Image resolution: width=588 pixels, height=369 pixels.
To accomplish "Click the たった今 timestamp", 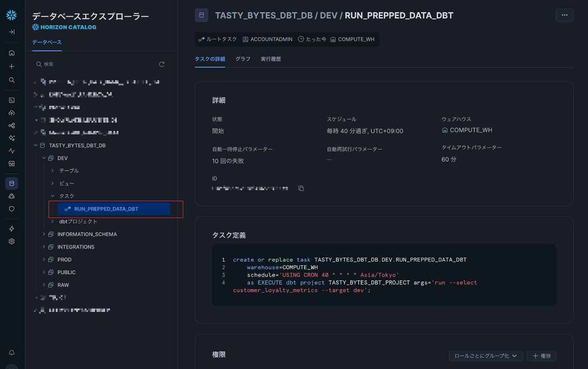I will (x=312, y=39).
